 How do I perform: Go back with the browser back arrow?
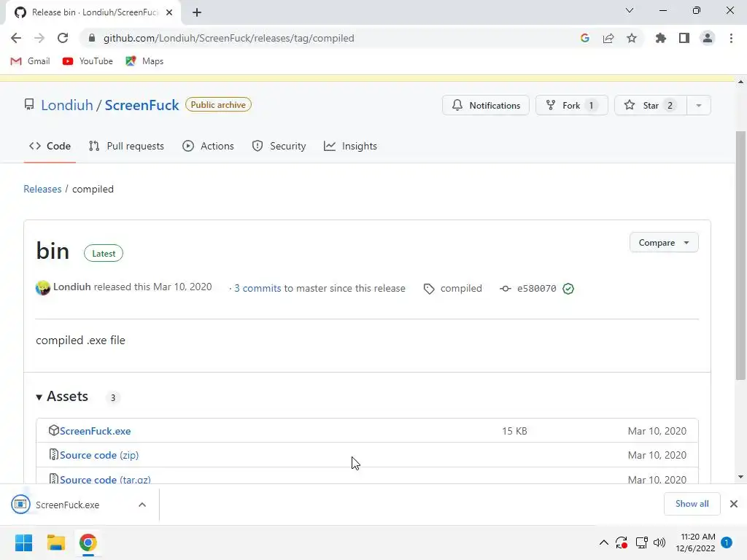tap(16, 38)
